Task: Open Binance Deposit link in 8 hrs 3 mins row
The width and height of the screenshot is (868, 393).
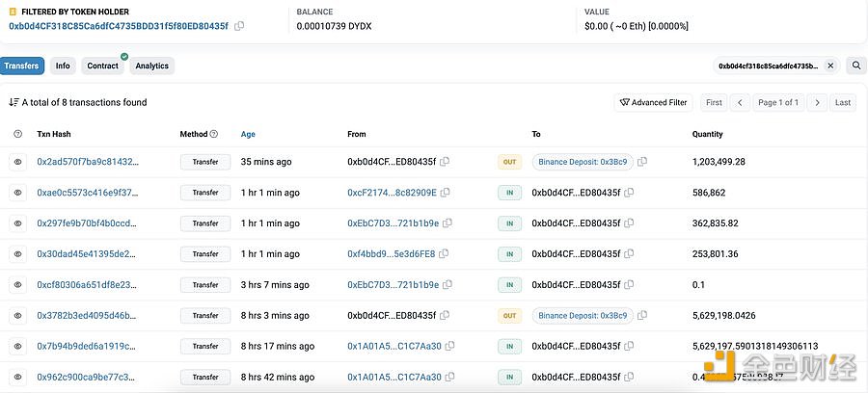Action: [583, 316]
